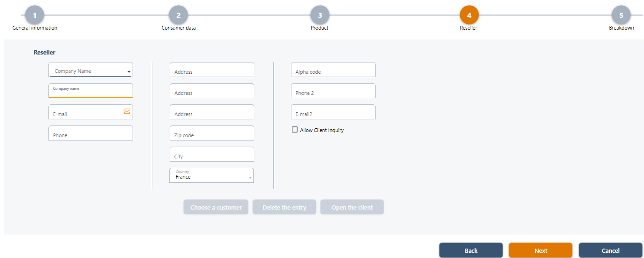Click Open the client button
Screen dimensions: 644x258
point(352,207)
